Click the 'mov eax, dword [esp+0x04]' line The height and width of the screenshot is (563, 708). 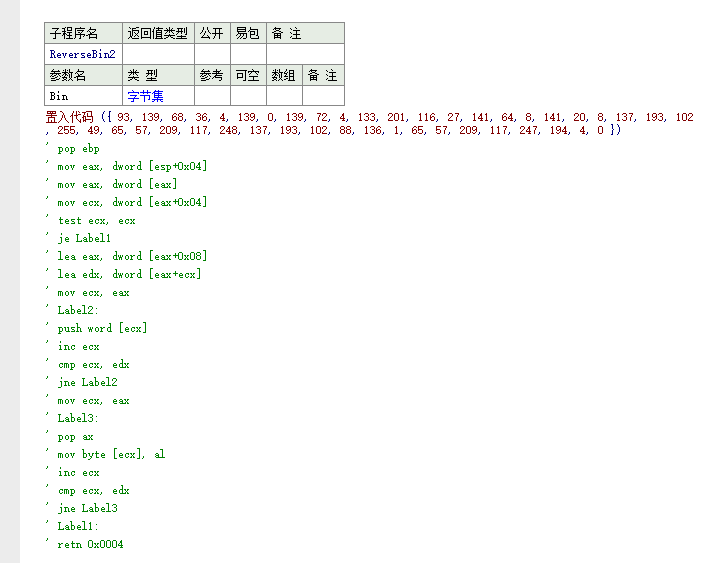(x=132, y=166)
